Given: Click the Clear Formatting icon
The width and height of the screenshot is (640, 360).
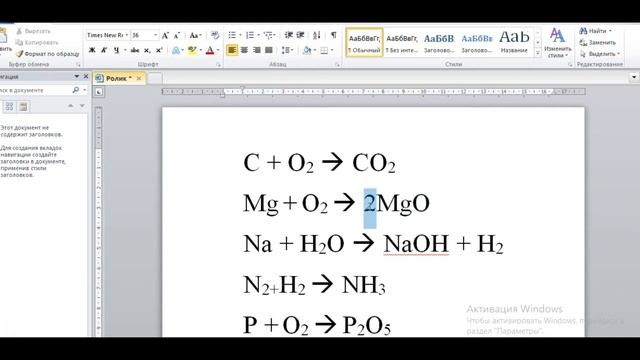Looking at the screenshot, I should click(215, 36).
